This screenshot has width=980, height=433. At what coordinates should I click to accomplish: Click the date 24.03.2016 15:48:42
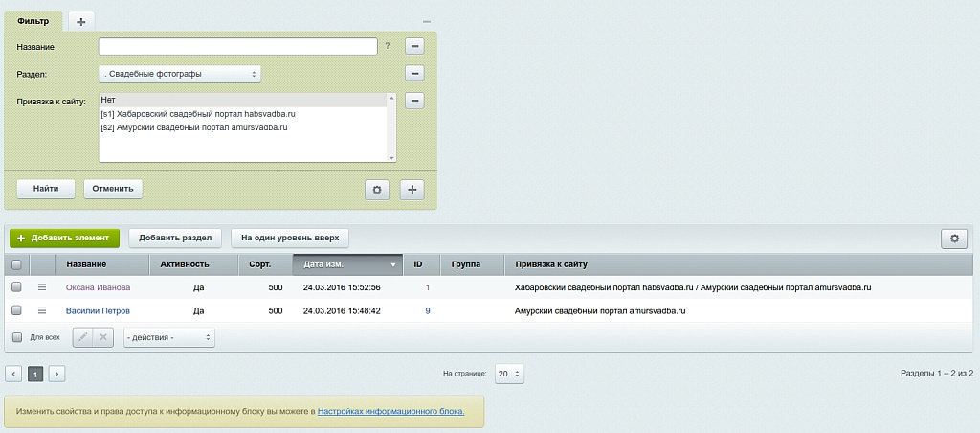tap(342, 310)
